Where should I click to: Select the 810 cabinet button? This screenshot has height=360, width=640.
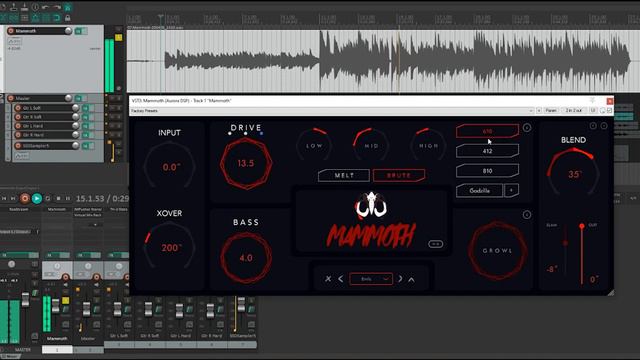point(487,171)
